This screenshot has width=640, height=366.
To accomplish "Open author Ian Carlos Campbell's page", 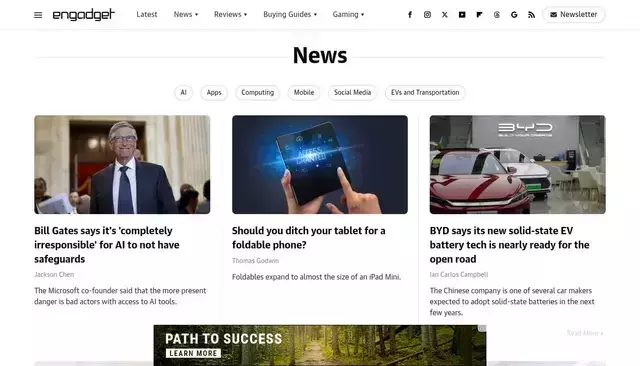I will click(x=459, y=275).
